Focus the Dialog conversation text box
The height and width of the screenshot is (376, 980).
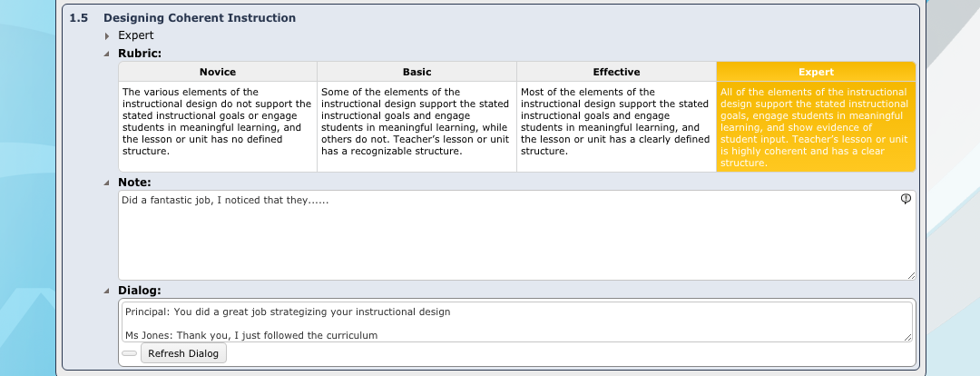tap(517, 322)
